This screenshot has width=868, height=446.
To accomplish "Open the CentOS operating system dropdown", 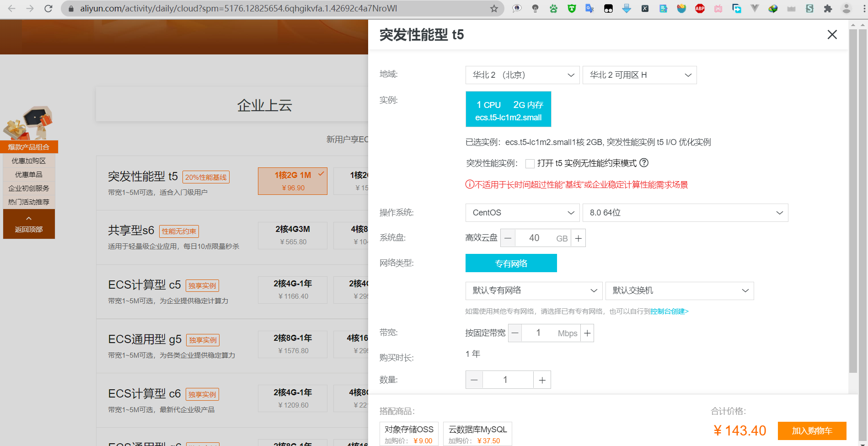I will click(x=523, y=213).
